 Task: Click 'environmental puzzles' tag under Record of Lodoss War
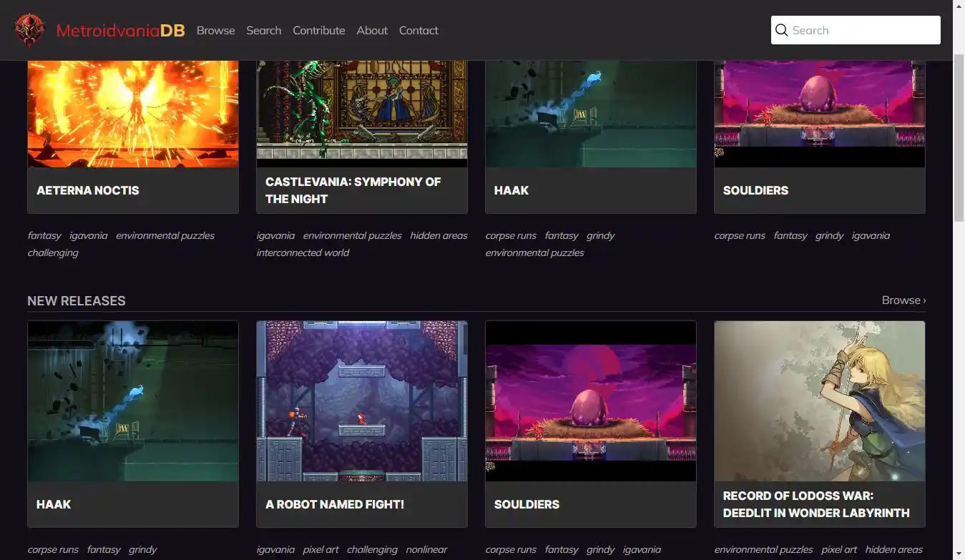(764, 549)
